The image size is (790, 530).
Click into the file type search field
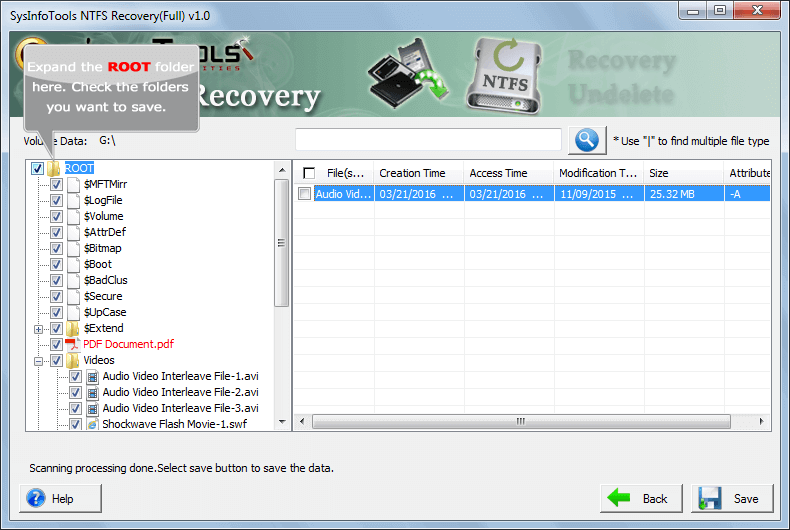click(x=428, y=140)
